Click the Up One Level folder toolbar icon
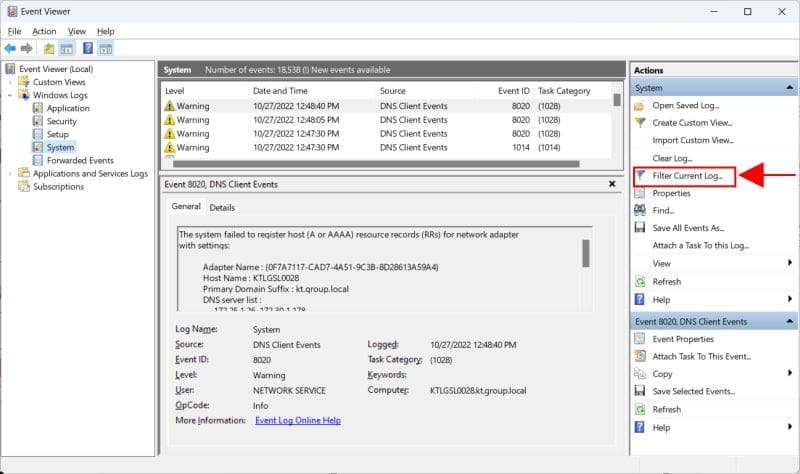Viewport: 800px width, 474px height. (x=50, y=48)
